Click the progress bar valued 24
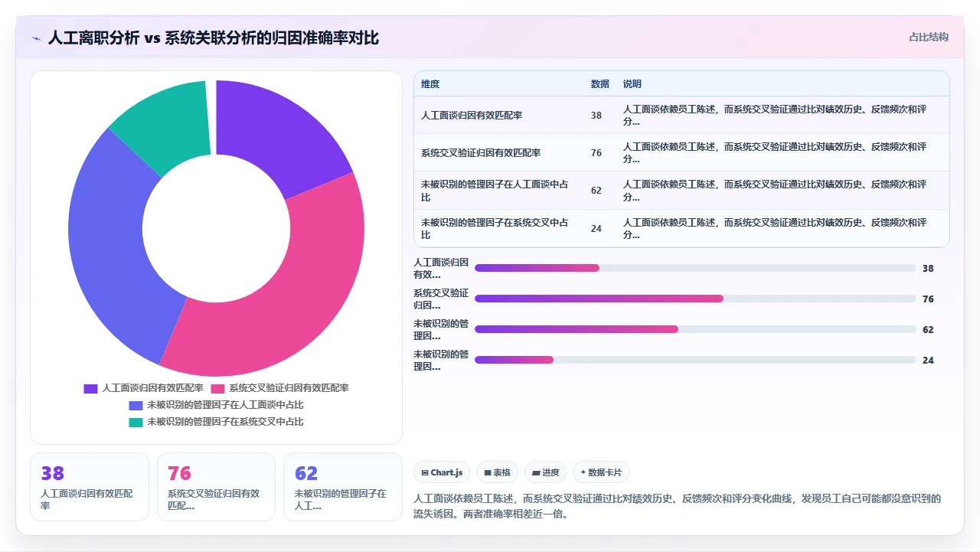980x552 pixels. pyautogui.click(x=695, y=360)
